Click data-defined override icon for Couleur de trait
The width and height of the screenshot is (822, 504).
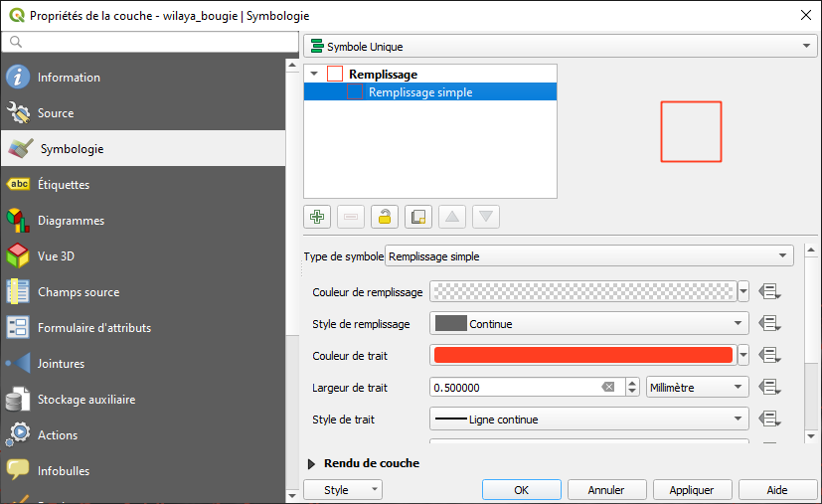769,355
